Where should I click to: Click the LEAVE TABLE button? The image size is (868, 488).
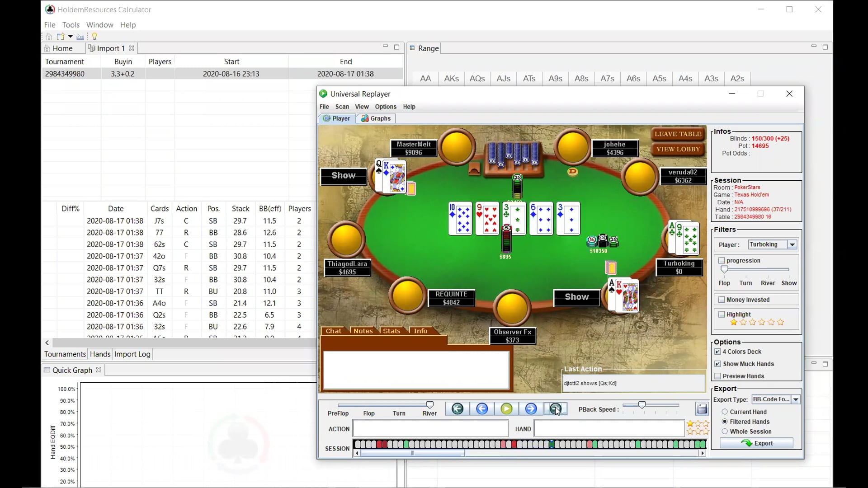click(678, 134)
